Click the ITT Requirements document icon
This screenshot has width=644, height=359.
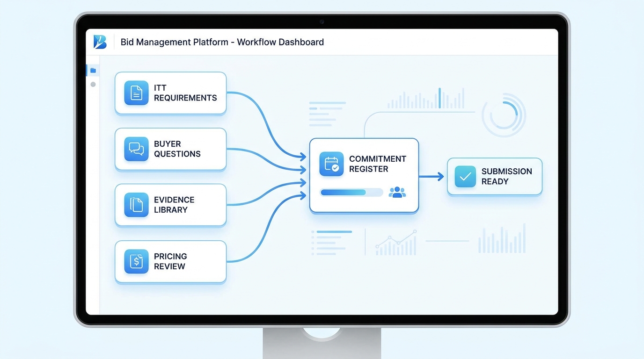click(x=136, y=93)
